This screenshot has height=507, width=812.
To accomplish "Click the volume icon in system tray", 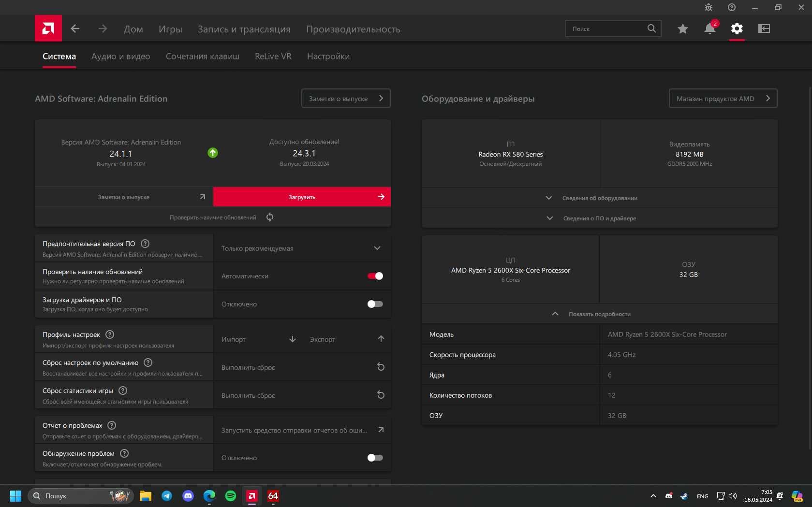I will point(733,496).
